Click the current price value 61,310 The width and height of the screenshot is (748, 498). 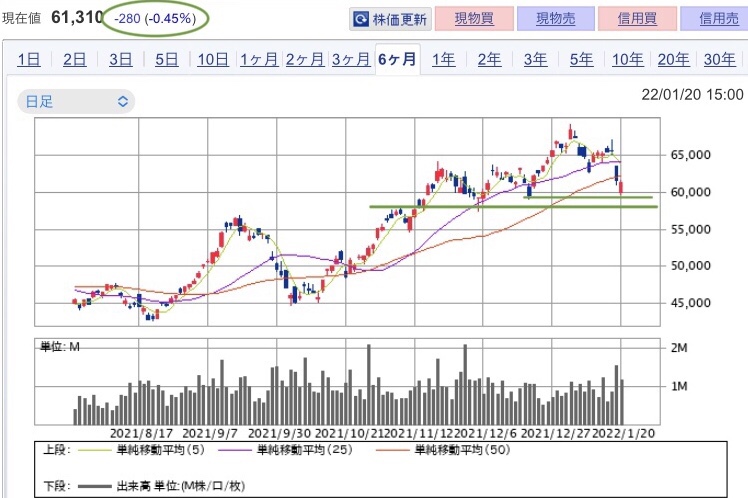tap(77, 18)
